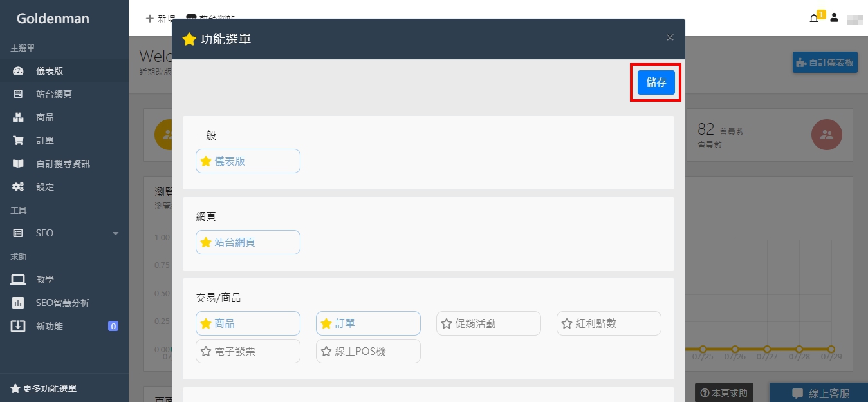Open the 線上客服 chat button
The width and height of the screenshot is (868, 402).
818,393
